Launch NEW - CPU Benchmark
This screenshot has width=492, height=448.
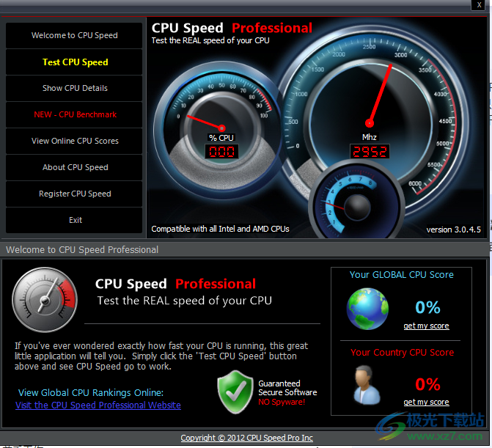pos(74,114)
